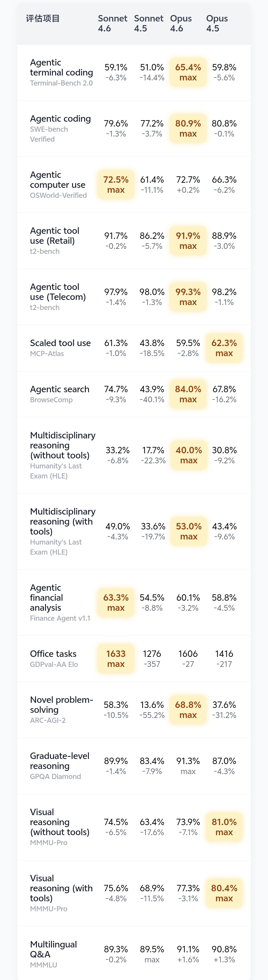Click the 68.8% max ARC-AGI-2 cell
This screenshot has height=980, width=268.
(x=188, y=710)
